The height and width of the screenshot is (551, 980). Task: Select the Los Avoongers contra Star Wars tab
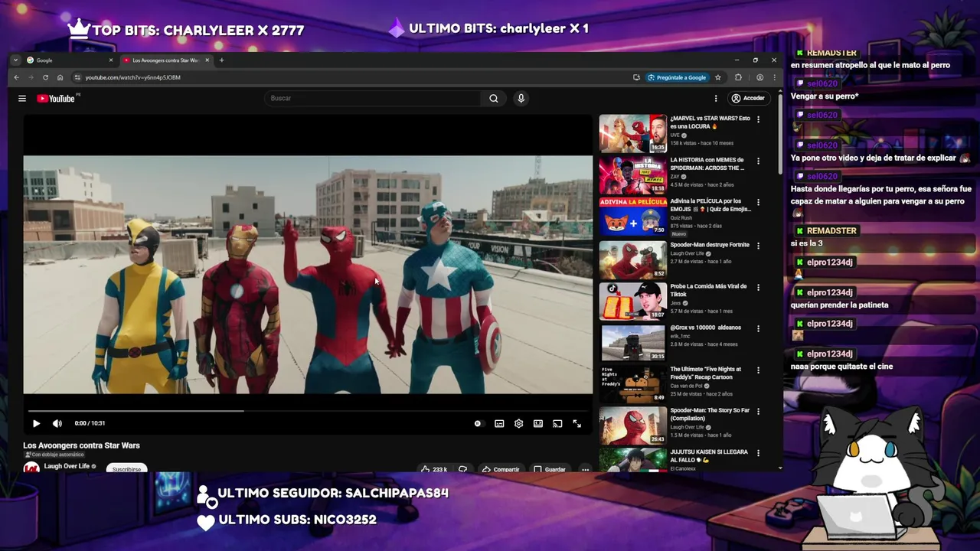[x=166, y=60]
